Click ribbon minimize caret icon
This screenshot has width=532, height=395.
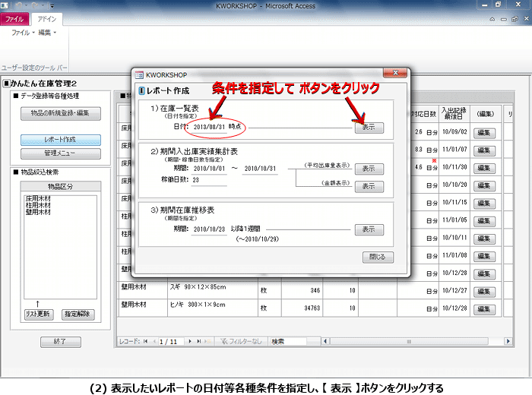[492, 19]
